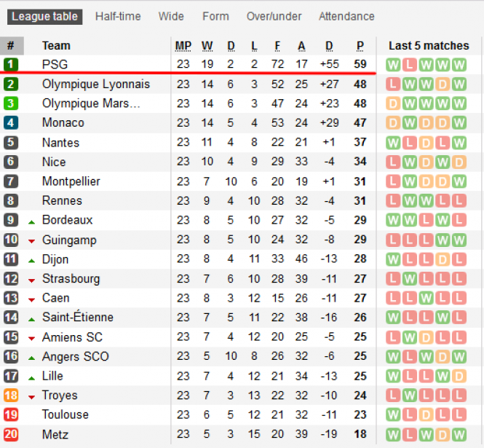Click Monaco's first D result badge
484x448 pixels.
[x=393, y=123]
